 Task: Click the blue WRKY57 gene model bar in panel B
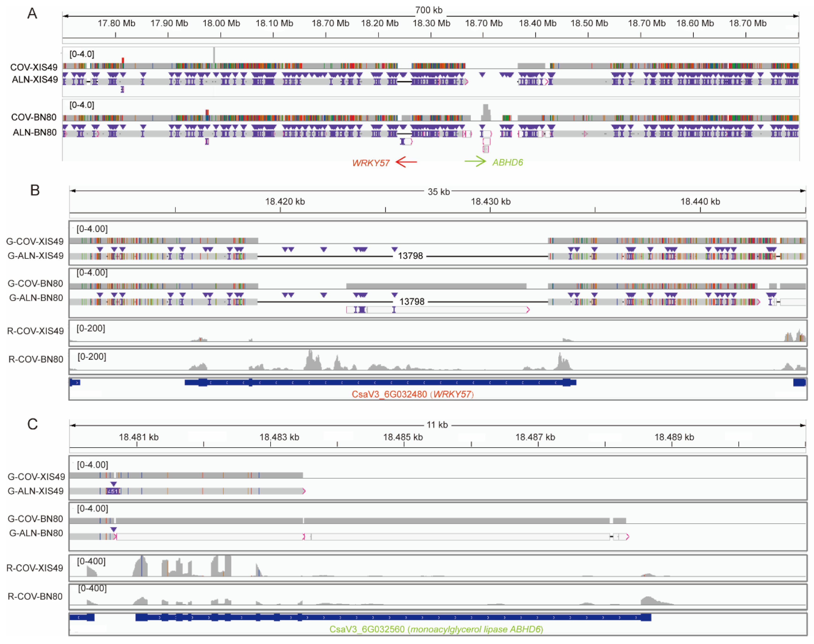point(377,383)
